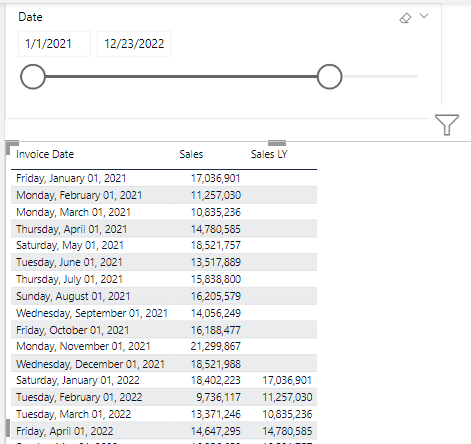Select row Saturday, January 01, 2022

164,380
